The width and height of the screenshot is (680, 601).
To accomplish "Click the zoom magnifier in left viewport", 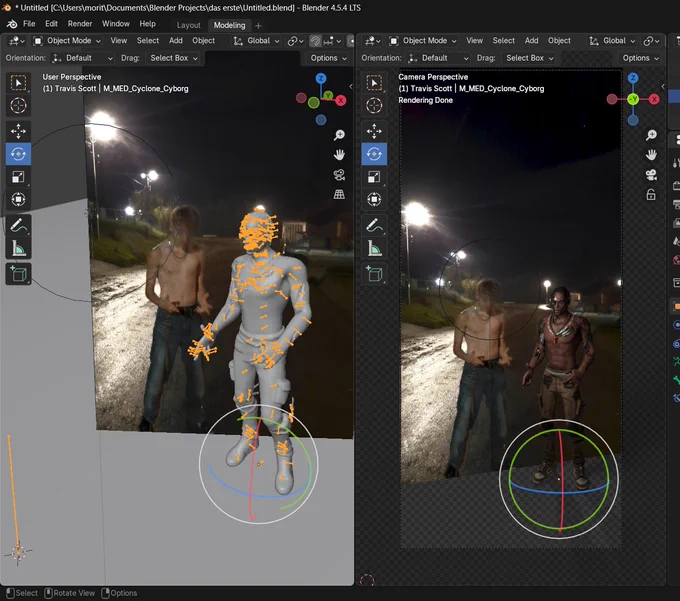I will click(339, 135).
